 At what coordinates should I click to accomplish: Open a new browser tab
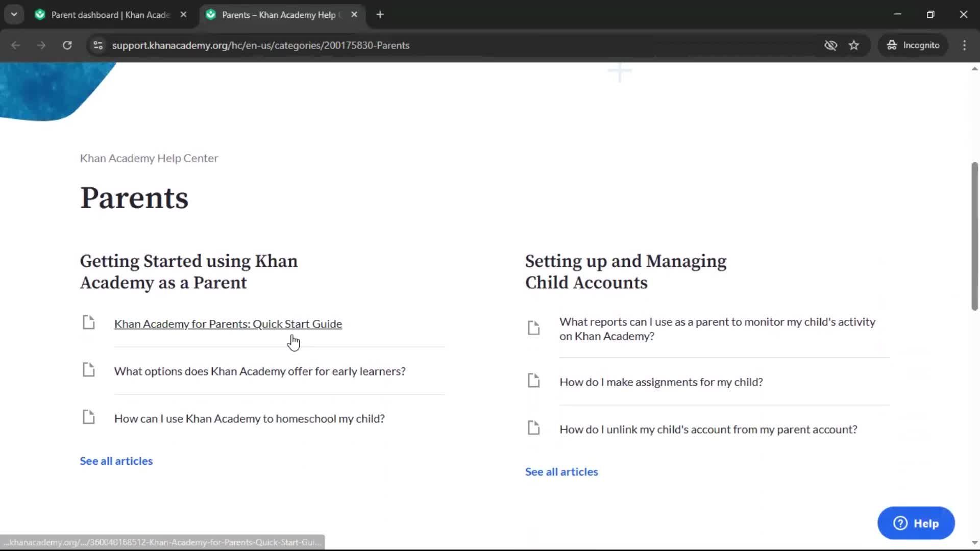coord(380,15)
